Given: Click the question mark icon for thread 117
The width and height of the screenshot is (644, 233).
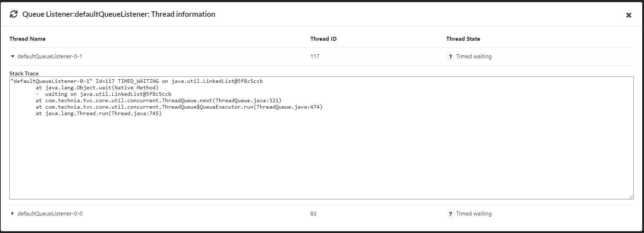Looking at the screenshot, I should click(450, 57).
